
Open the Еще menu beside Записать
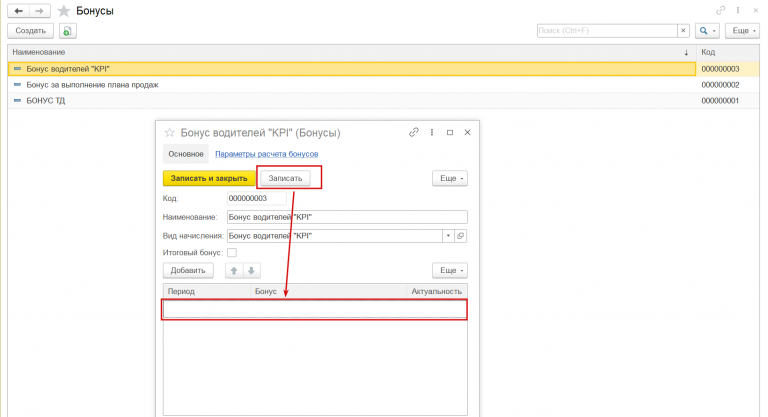450,178
